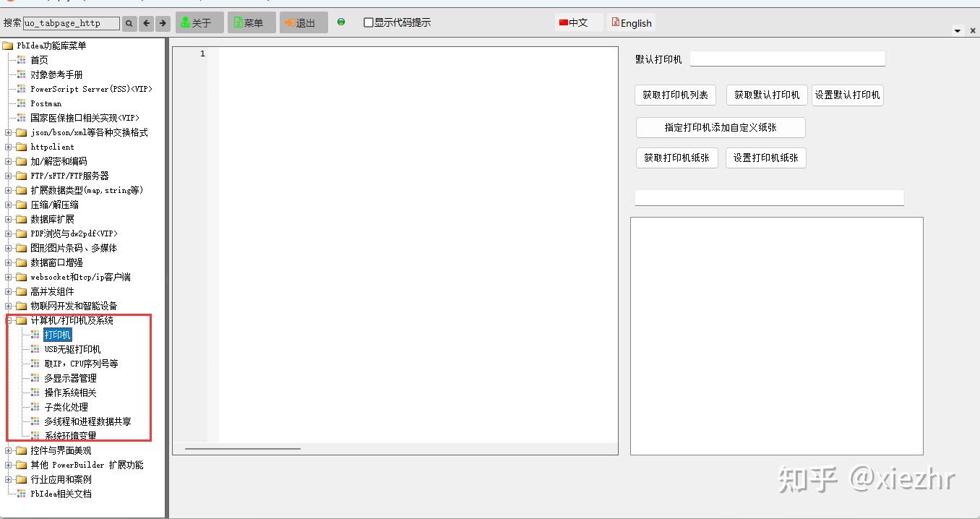Click 获取默认打印机 button
This screenshot has height=519, width=980.
767,95
